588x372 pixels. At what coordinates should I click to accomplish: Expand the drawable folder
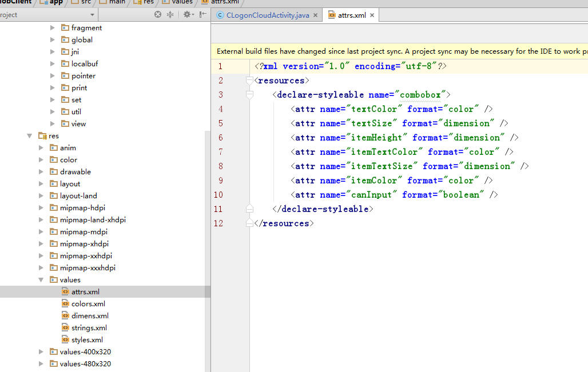click(x=41, y=172)
